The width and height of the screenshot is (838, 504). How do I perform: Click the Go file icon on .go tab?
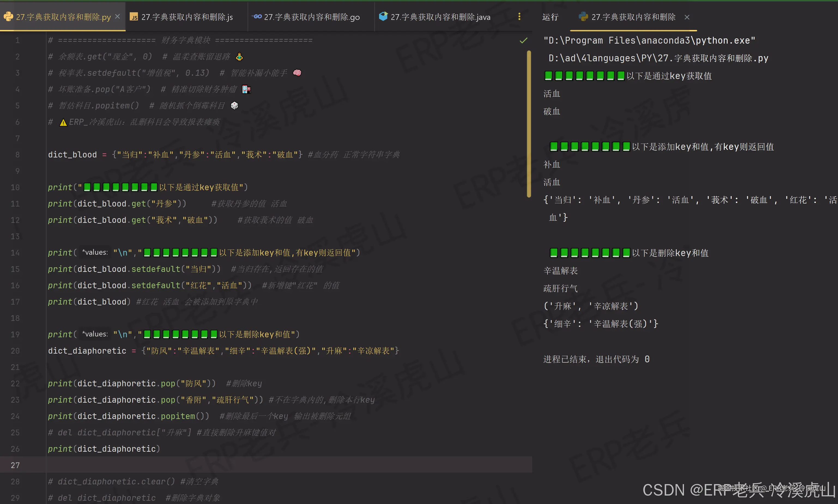pos(257,17)
